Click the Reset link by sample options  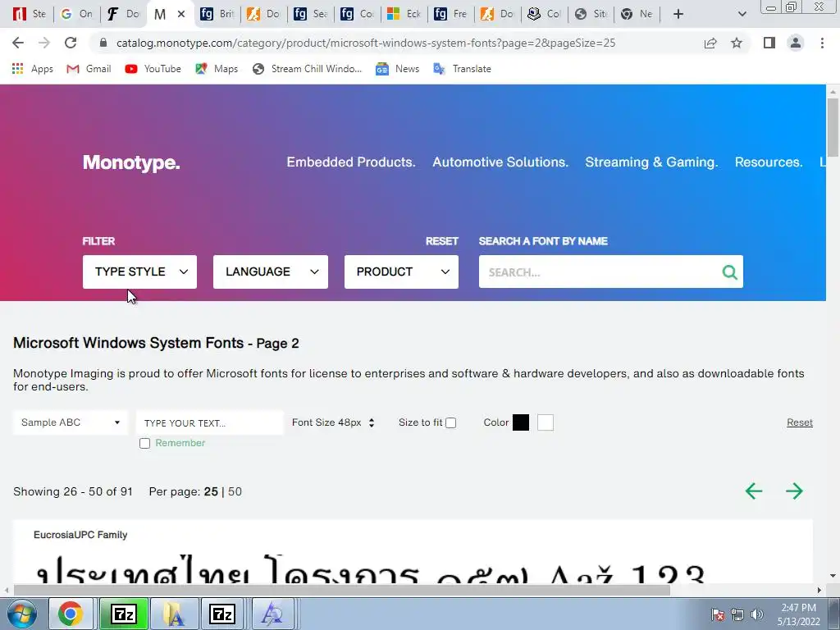(x=799, y=422)
